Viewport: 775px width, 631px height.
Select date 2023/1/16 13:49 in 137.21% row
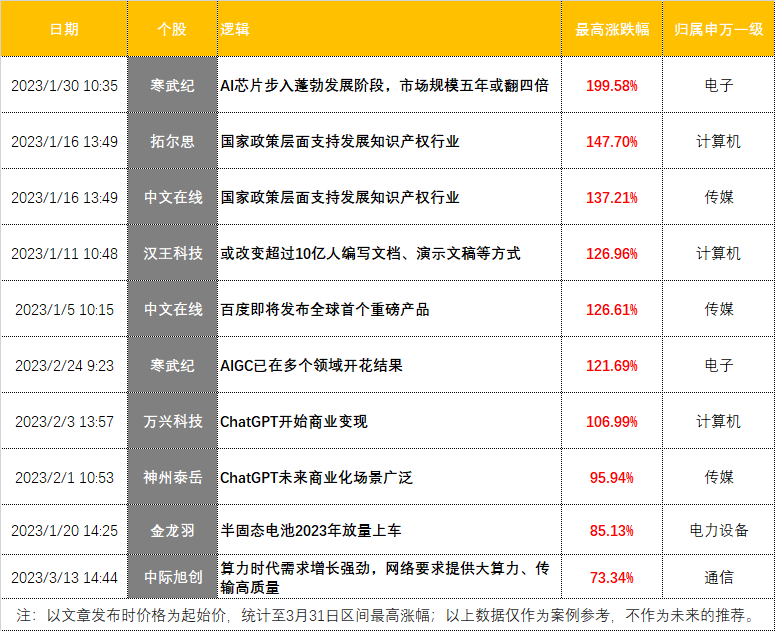(64, 198)
